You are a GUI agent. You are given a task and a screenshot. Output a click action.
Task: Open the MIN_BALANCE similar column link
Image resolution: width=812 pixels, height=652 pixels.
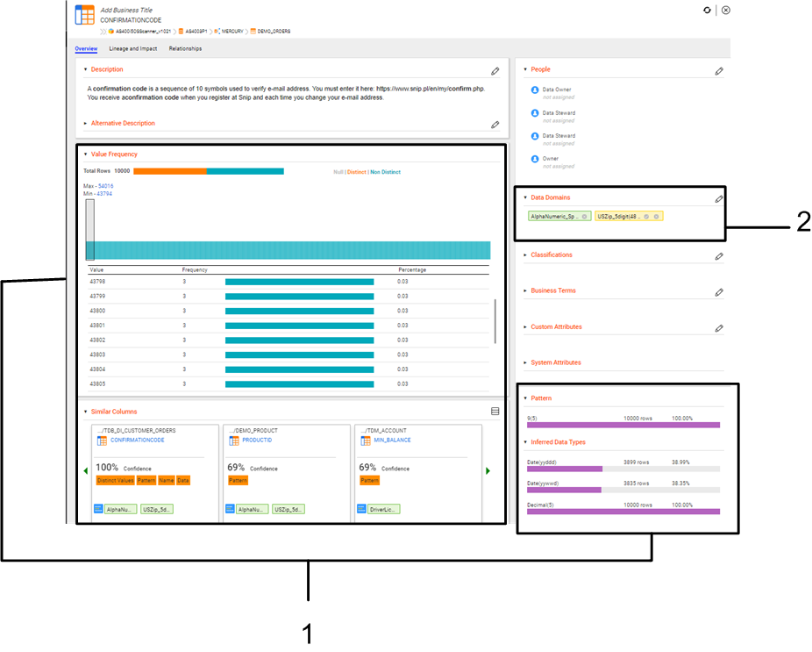392,440
